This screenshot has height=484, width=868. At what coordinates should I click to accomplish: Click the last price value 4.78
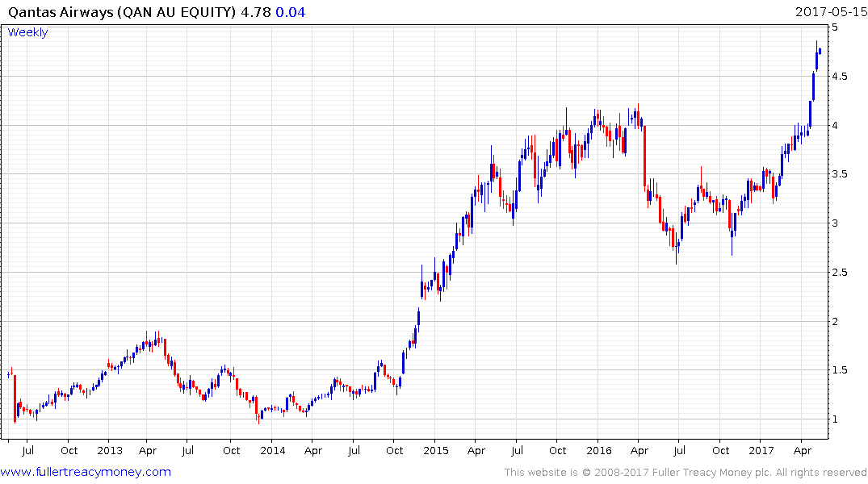pos(256,12)
